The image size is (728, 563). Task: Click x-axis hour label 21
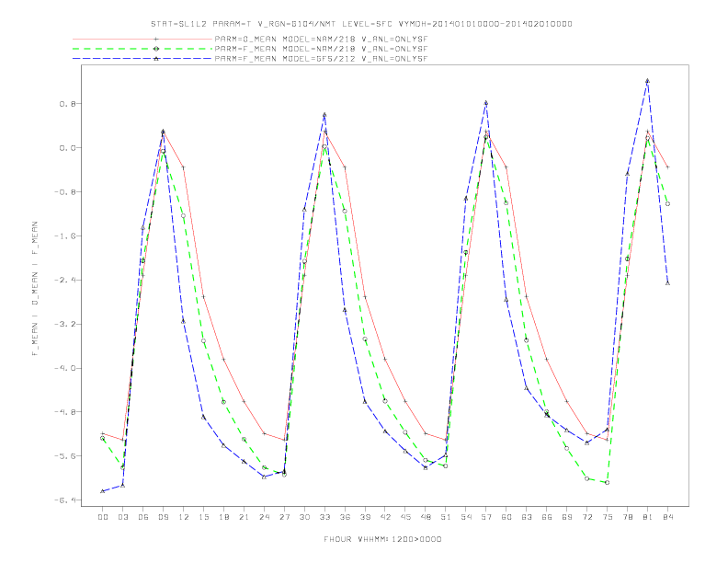[x=244, y=517]
